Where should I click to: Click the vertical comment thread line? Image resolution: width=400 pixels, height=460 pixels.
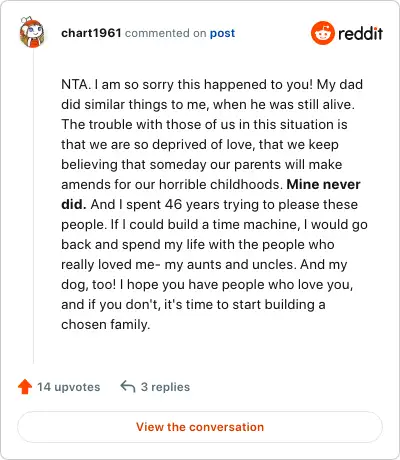pyautogui.click(x=33, y=206)
